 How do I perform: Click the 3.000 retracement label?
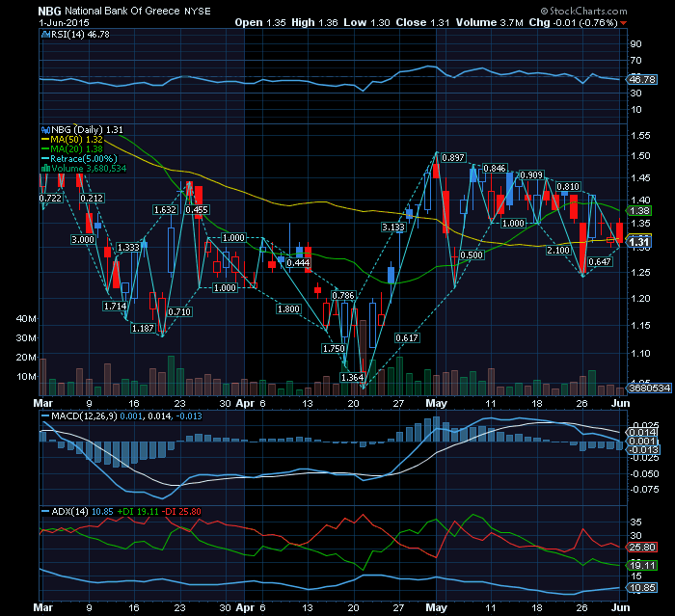[x=83, y=239]
